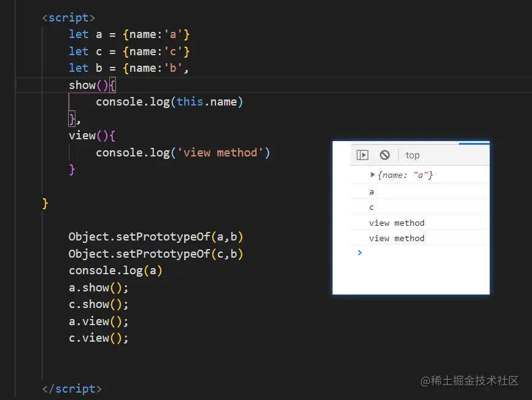Click the console.log('view method') code line
The height and width of the screenshot is (400, 532).
tap(183, 153)
